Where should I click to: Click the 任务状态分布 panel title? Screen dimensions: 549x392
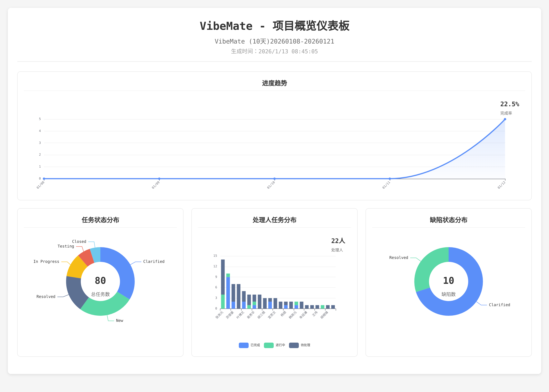(100, 220)
